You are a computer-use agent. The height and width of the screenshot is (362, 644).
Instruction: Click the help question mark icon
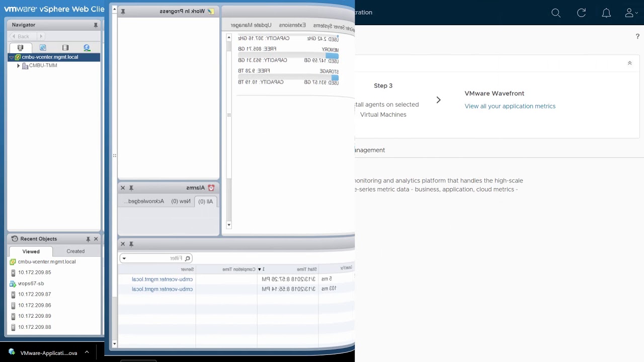tap(637, 36)
